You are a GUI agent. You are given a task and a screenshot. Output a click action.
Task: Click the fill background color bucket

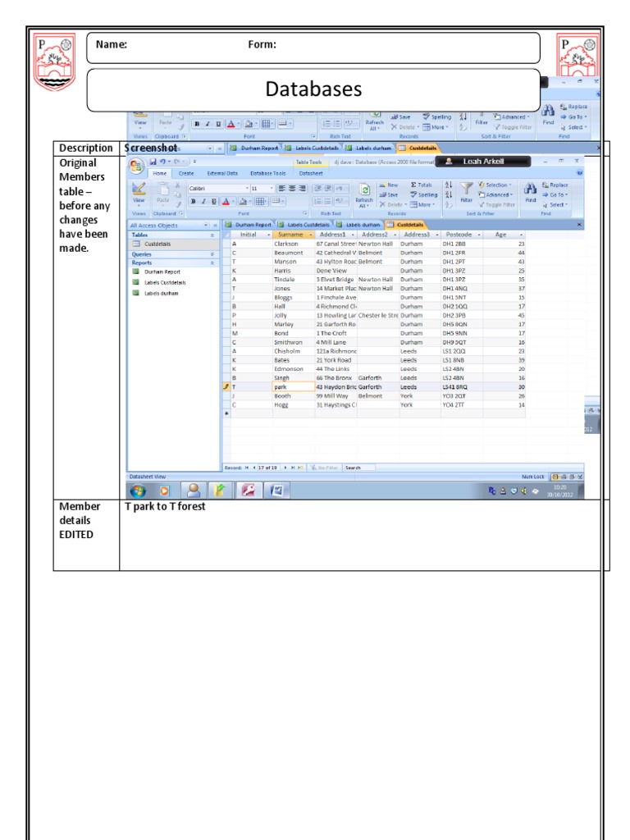point(243,202)
